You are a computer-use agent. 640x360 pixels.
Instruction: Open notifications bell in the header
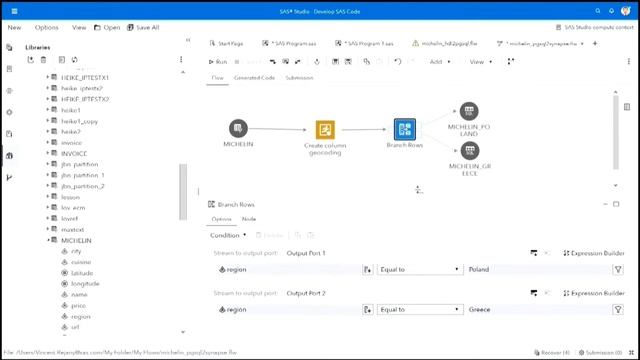click(611, 11)
